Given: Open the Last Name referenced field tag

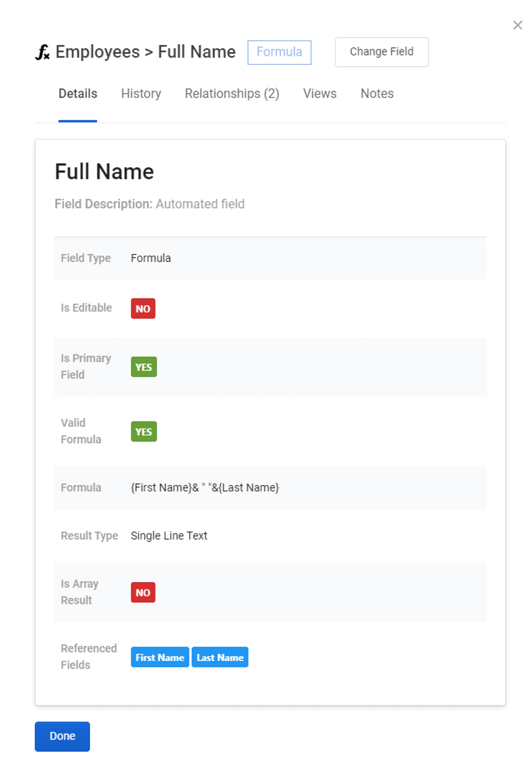Looking at the screenshot, I should [x=220, y=657].
